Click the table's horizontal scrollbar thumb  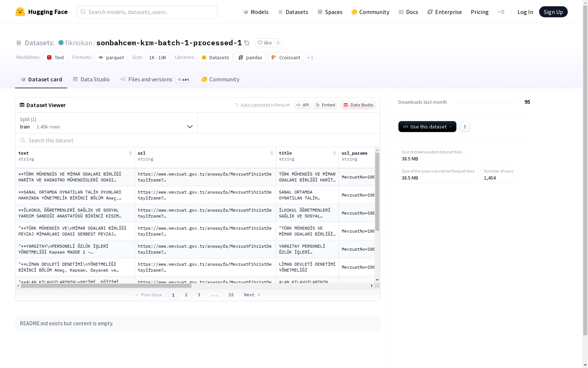[x=106, y=286]
